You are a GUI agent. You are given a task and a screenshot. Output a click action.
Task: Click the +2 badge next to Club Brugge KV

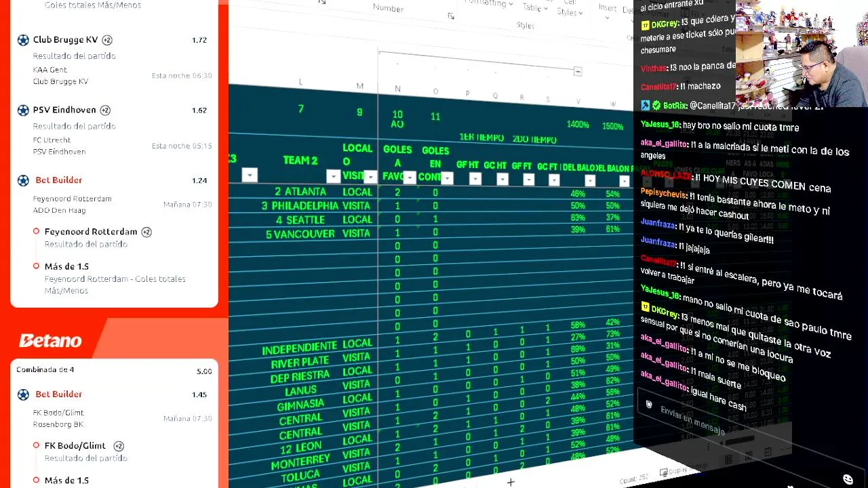(x=107, y=40)
